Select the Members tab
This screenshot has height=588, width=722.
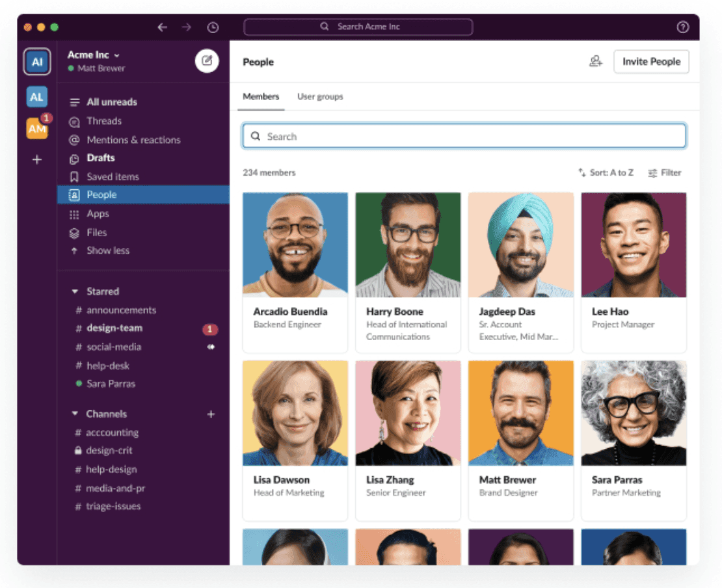(261, 96)
